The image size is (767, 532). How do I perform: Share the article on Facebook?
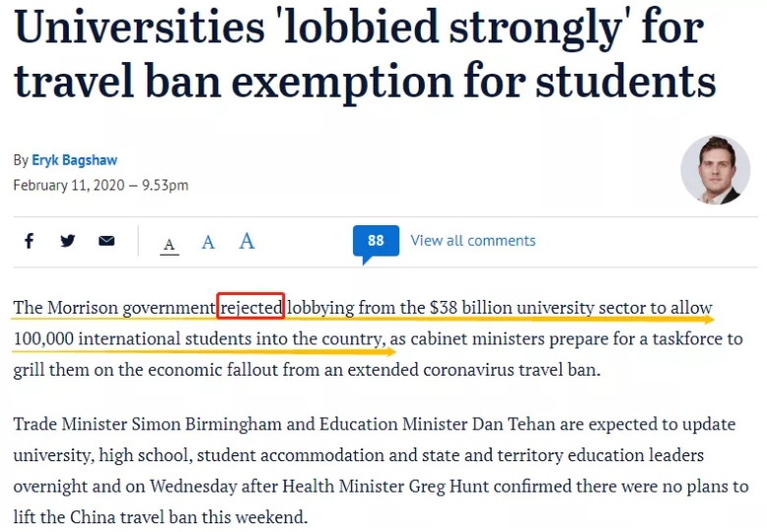click(x=29, y=241)
